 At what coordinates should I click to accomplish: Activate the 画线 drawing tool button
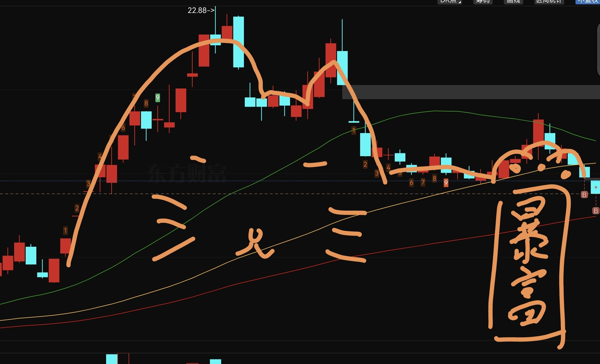coord(513,1)
